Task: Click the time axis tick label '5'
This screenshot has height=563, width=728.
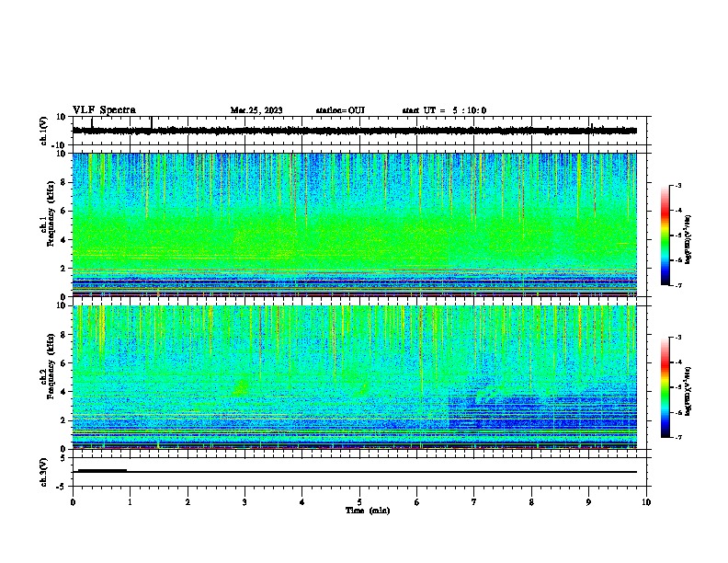Action: click(x=359, y=502)
